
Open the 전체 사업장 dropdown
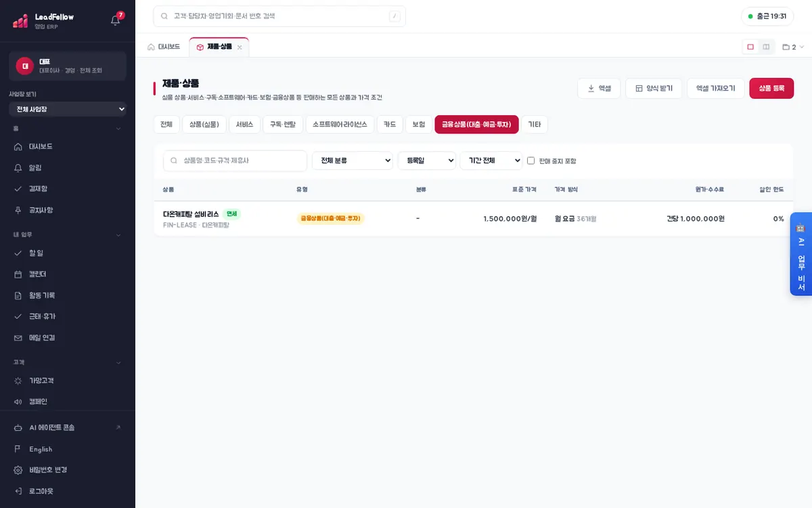point(68,109)
